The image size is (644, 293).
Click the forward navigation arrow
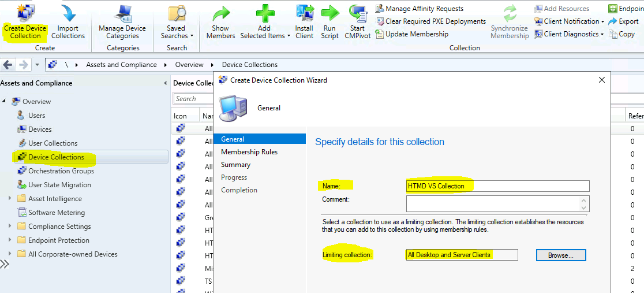(x=24, y=65)
